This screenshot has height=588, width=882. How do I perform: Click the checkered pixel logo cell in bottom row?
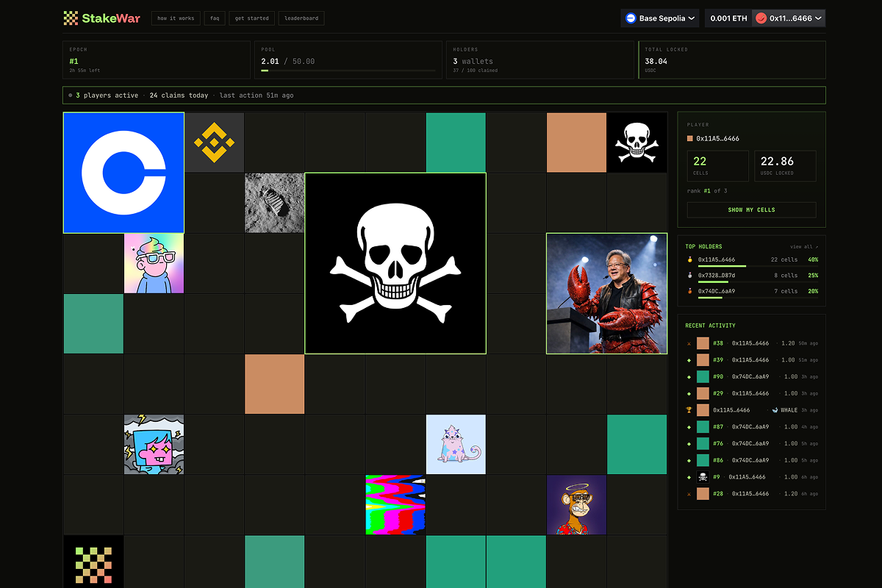point(93,562)
